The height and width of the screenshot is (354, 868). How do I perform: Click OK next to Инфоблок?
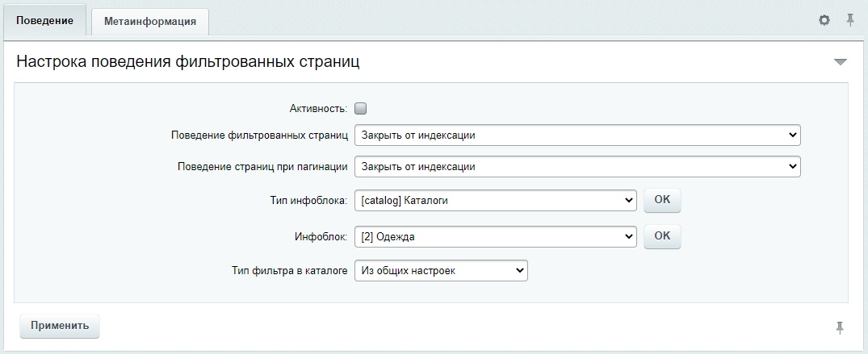[662, 236]
